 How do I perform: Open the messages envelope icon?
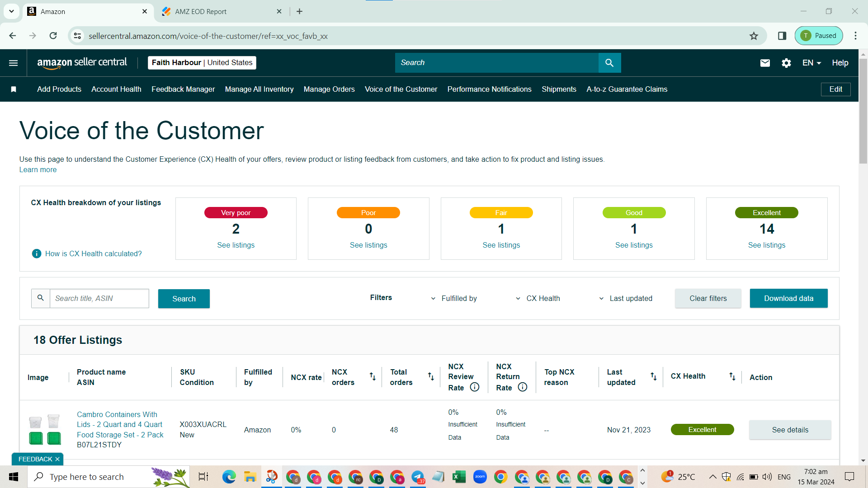click(x=765, y=63)
